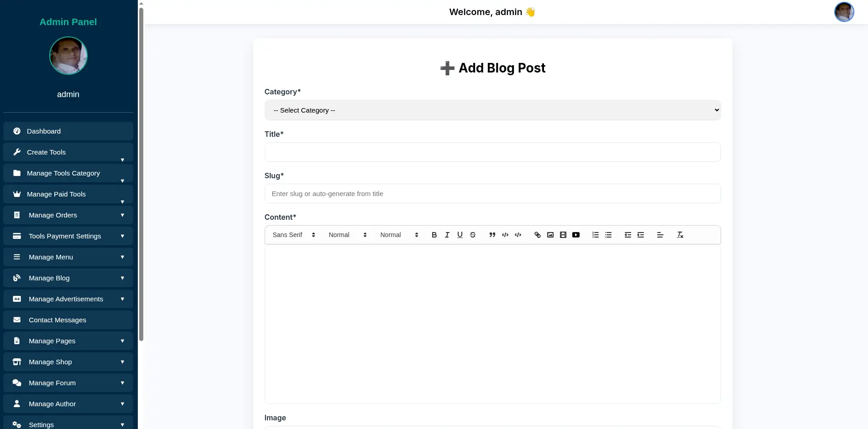
Task: Insert an image via editor toolbar
Action: click(x=550, y=235)
